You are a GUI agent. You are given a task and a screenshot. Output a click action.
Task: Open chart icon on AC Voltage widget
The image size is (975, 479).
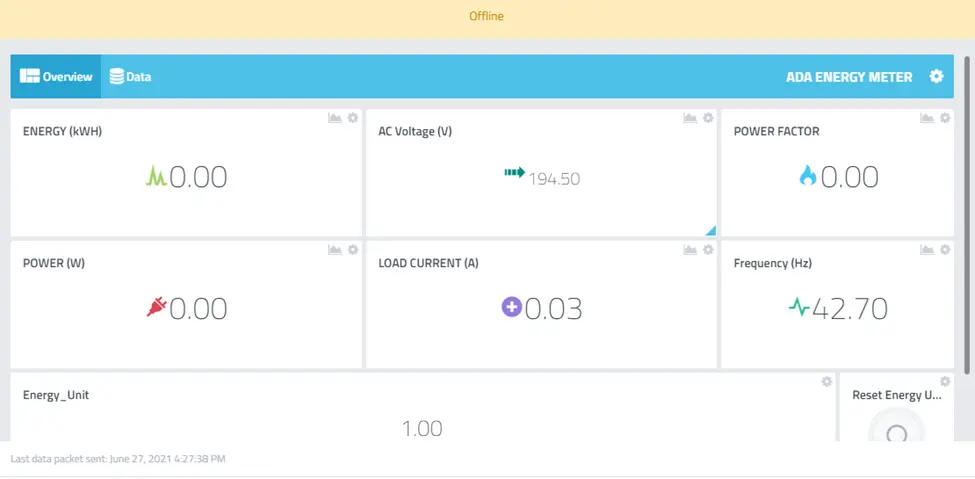point(690,118)
